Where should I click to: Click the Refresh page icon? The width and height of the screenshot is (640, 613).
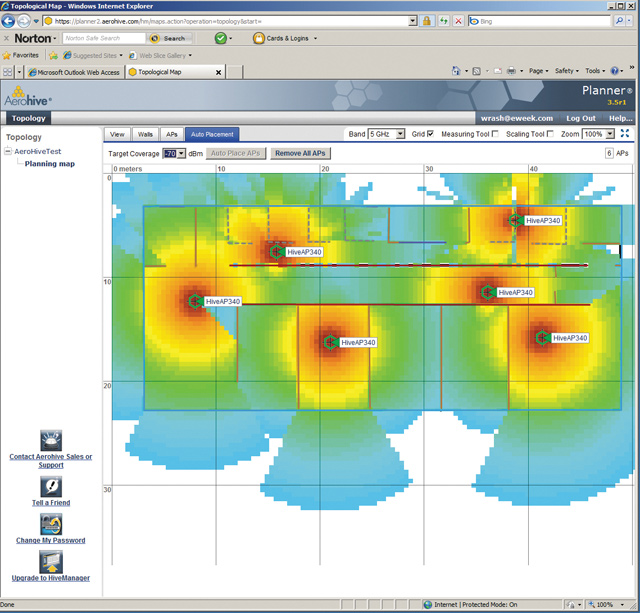tap(444, 21)
